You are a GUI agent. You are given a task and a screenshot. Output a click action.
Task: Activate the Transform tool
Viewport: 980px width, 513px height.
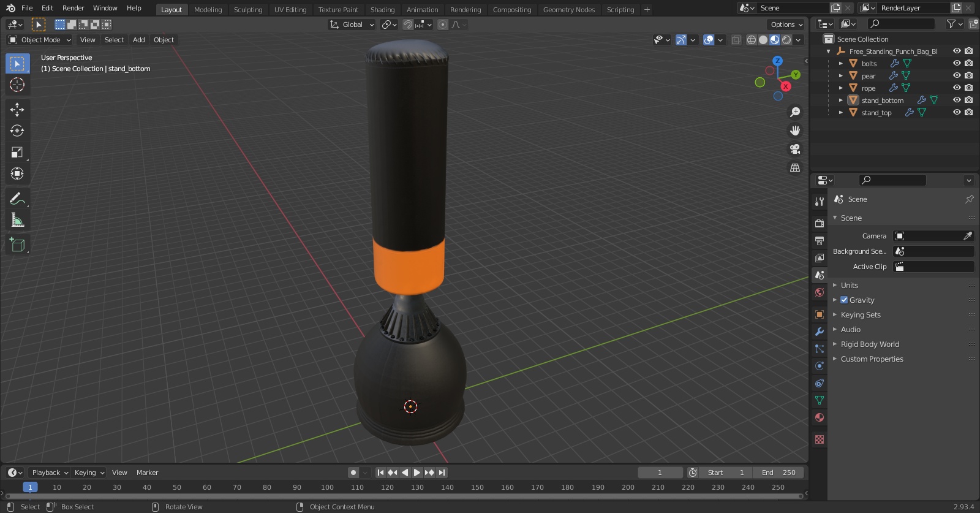(x=17, y=174)
